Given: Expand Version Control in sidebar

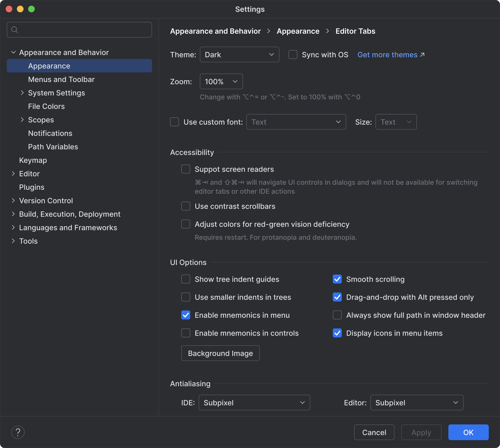Looking at the screenshot, I should click(13, 200).
